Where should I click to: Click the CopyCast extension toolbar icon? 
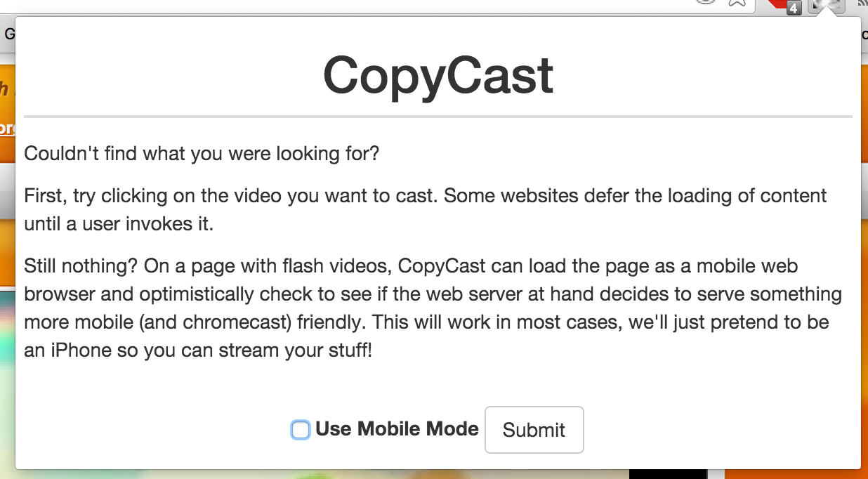click(x=827, y=6)
